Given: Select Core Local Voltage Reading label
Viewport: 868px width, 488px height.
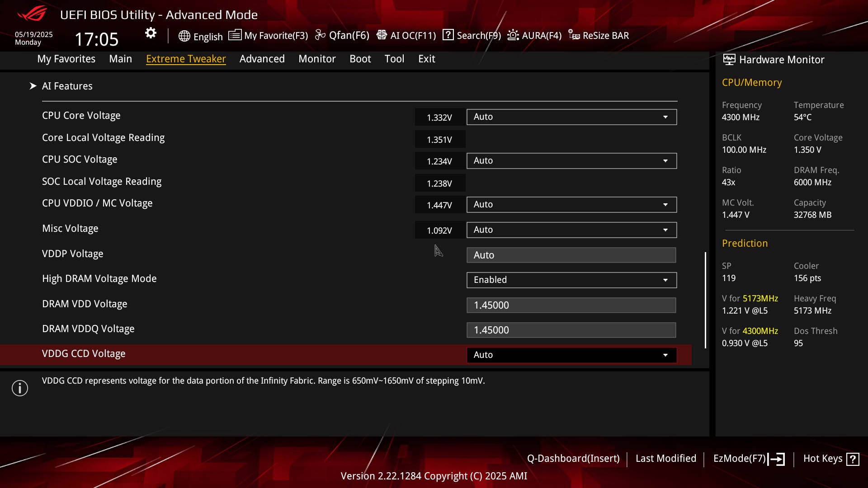Looking at the screenshot, I should click(x=103, y=138).
